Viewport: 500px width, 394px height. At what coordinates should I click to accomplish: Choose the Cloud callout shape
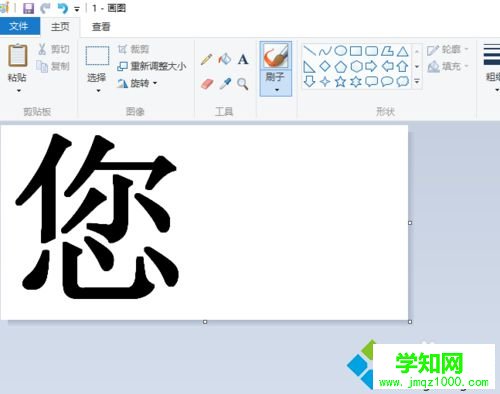click(x=403, y=82)
